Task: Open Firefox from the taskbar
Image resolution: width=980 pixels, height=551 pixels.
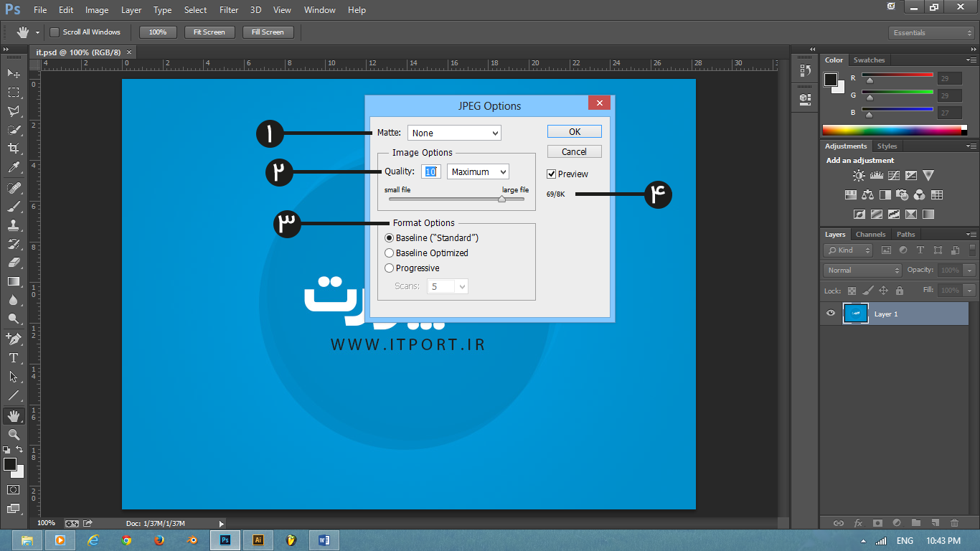Action: pos(159,540)
